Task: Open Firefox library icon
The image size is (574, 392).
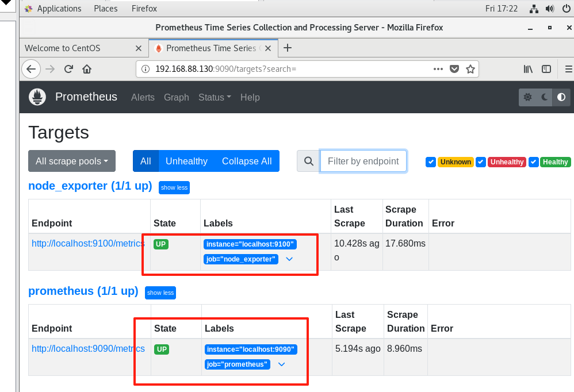Action: click(x=528, y=69)
